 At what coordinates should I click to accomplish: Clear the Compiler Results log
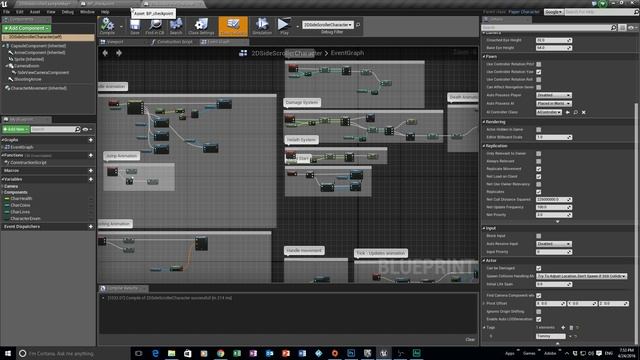470,339
